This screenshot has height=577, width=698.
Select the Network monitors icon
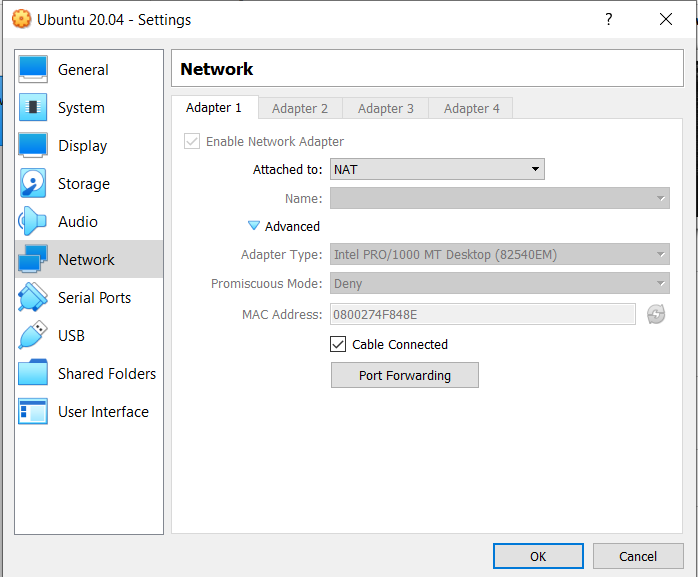point(33,259)
